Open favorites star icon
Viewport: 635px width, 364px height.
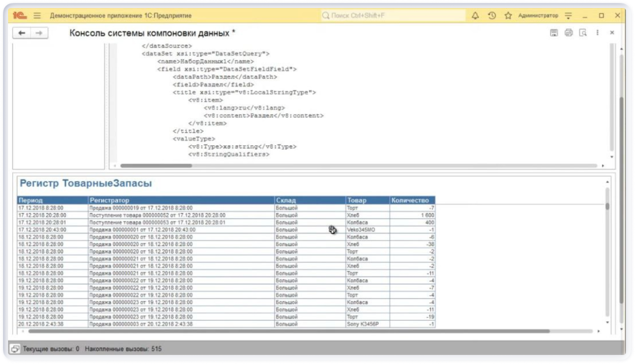508,16
